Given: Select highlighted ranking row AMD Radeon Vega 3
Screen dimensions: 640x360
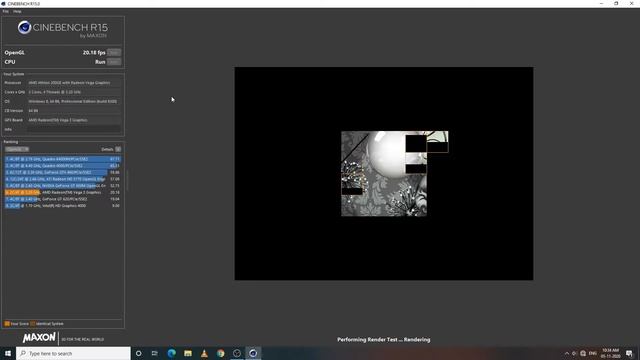Looking at the screenshot, I should point(62,192).
